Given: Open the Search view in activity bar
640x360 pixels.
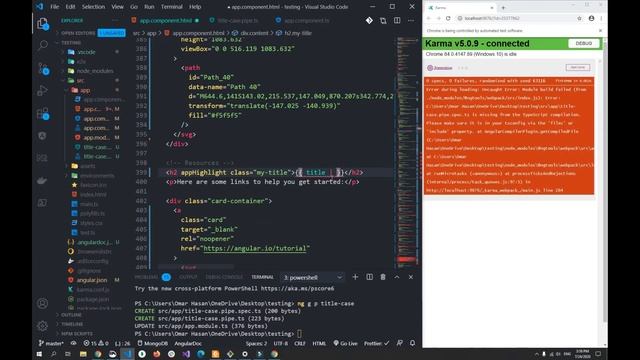Looking at the screenshot, I should coord(42,45).
